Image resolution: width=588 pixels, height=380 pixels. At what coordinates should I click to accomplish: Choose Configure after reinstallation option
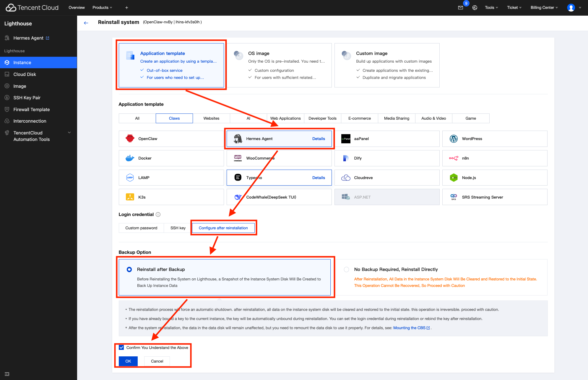click(223, 228)
